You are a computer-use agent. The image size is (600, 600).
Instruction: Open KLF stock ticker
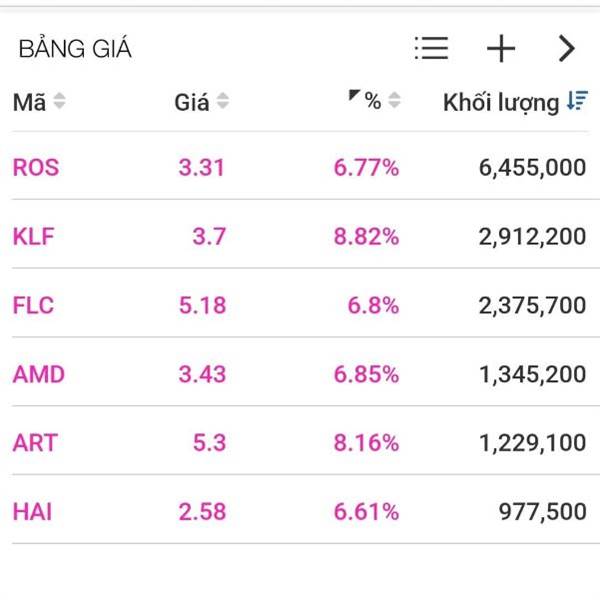tap(34, 236)
